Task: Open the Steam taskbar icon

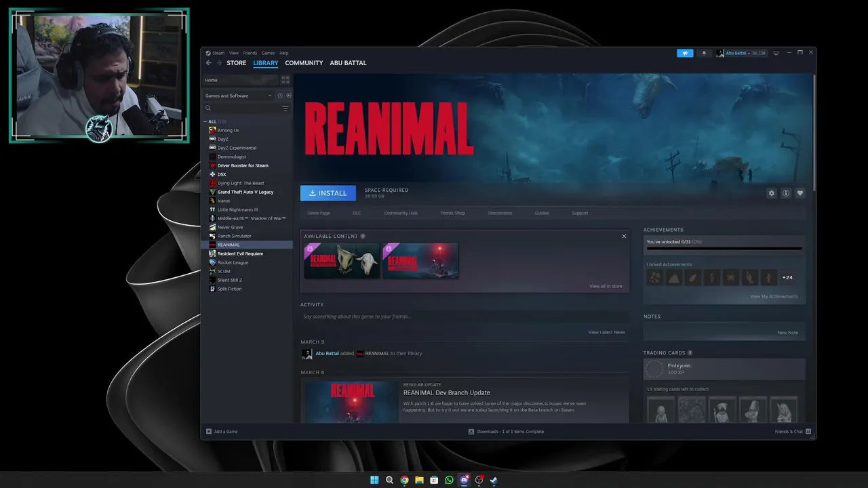Action: pos(494,480)
